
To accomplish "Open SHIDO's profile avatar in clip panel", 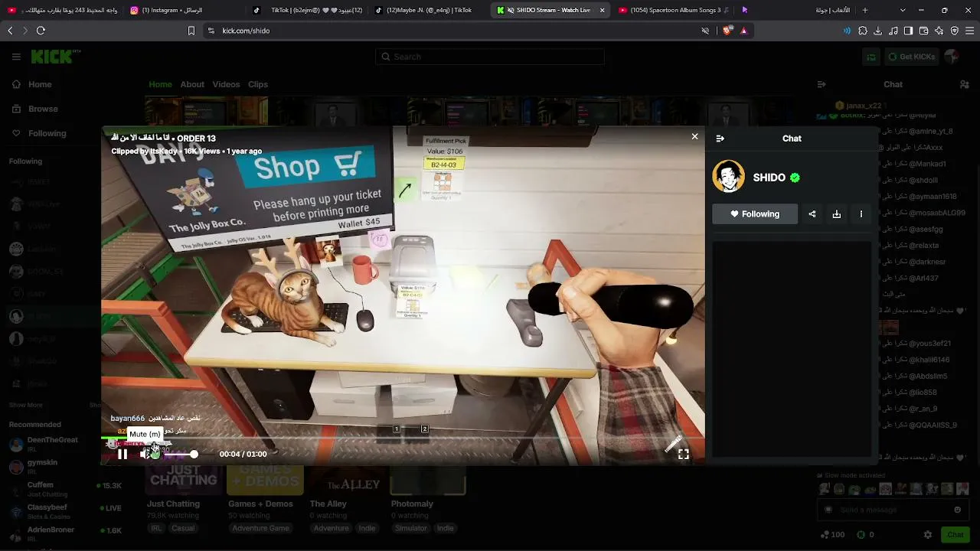I will [x=729, y=177].
